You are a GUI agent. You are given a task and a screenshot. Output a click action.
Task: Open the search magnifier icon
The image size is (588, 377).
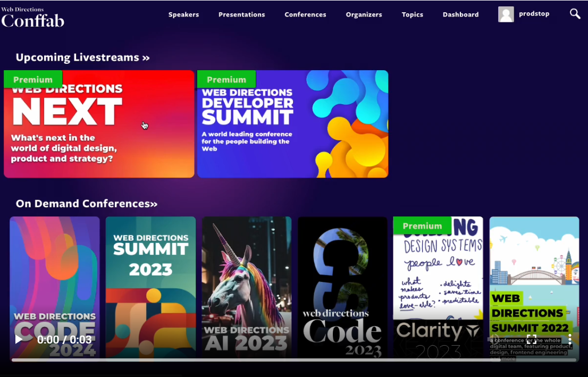[575, 14]
